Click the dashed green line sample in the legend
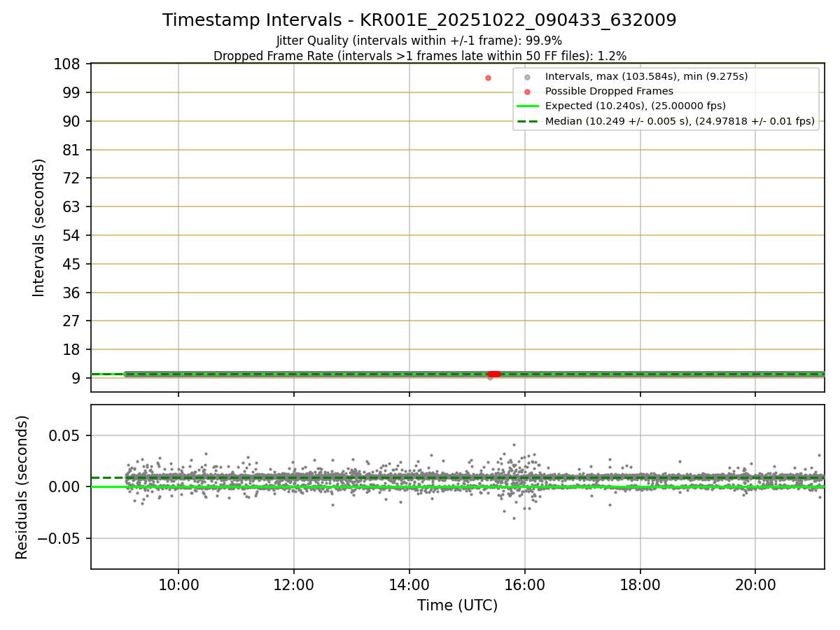 pyautogui.click(x=528, y=121)
